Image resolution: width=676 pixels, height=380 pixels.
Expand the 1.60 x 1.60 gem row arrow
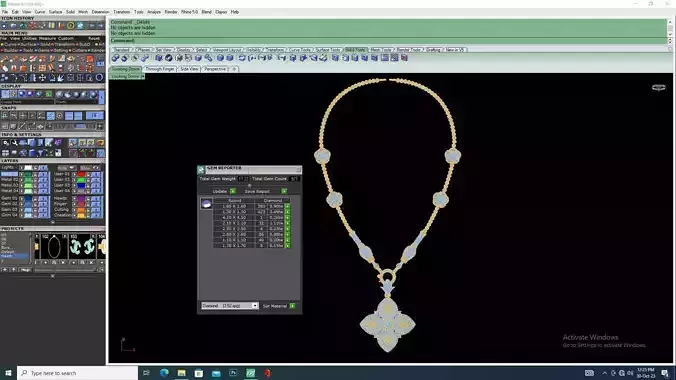pyautogui.click(x=288, y=207)
